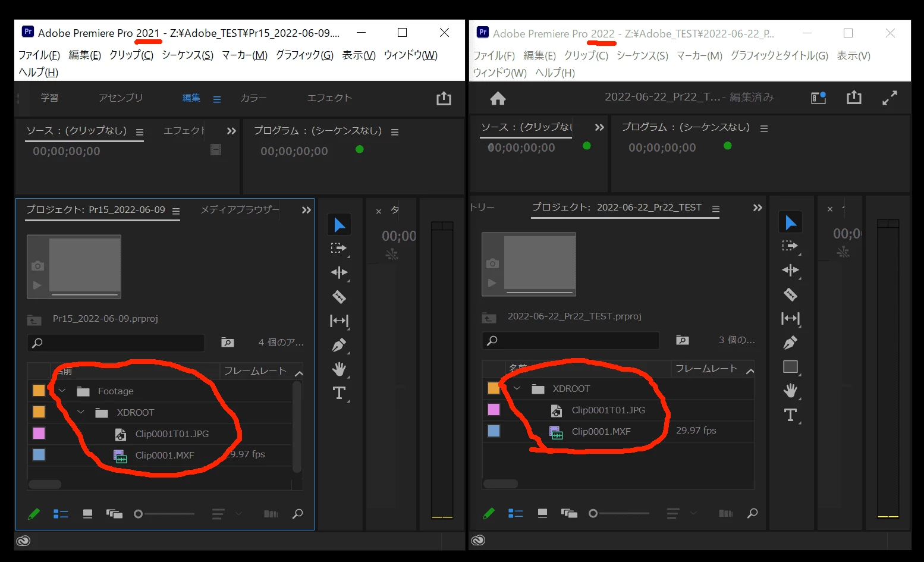Select the Pen tool in 2021 window
924x562 pixels.
pos(339,345)
